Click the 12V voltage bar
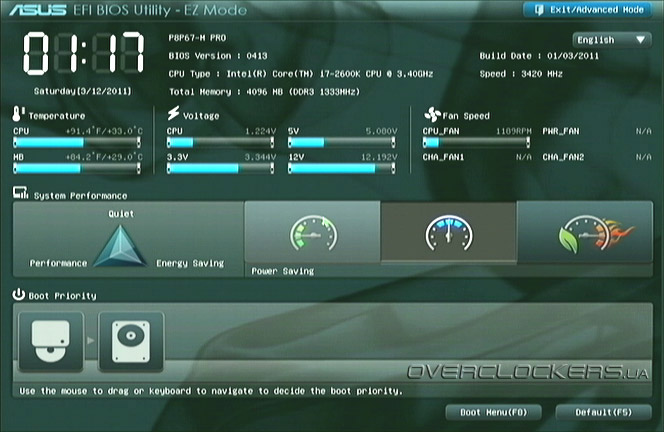 (x=342, y=169)
